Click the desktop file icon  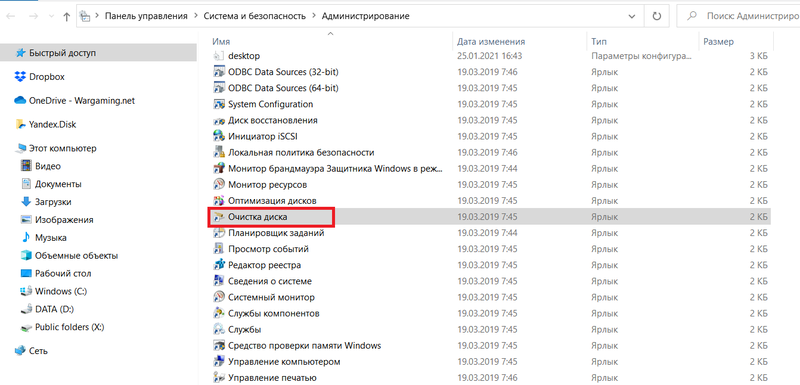(x=218, y=56)
